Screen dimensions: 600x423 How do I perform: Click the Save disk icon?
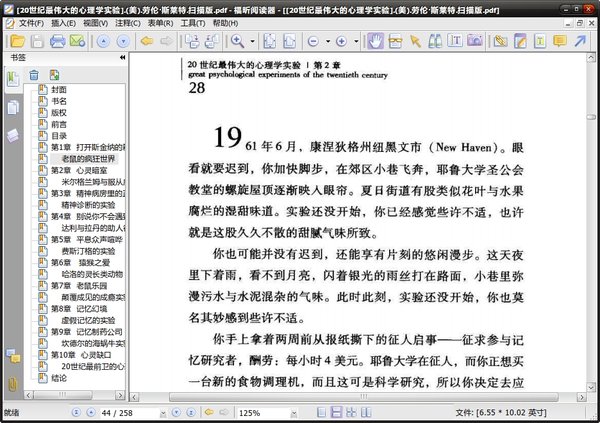[x=37, y=41]
